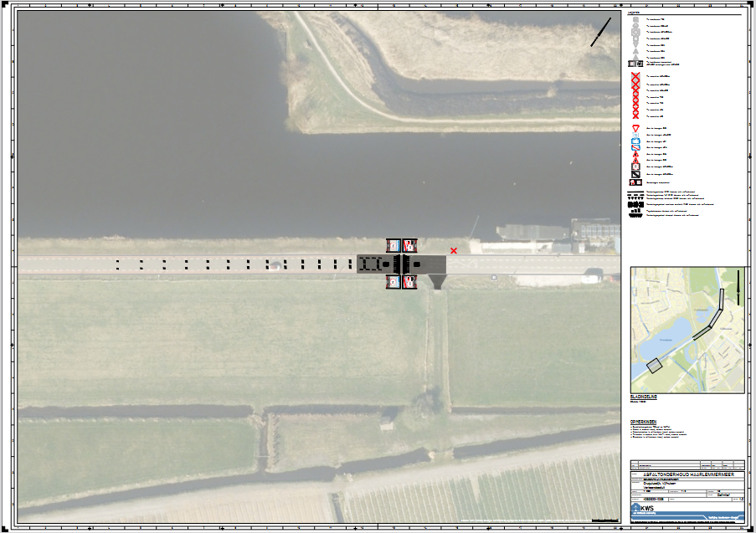
Task: Click the white van parked near the road
Action: [x=592, y=278]
